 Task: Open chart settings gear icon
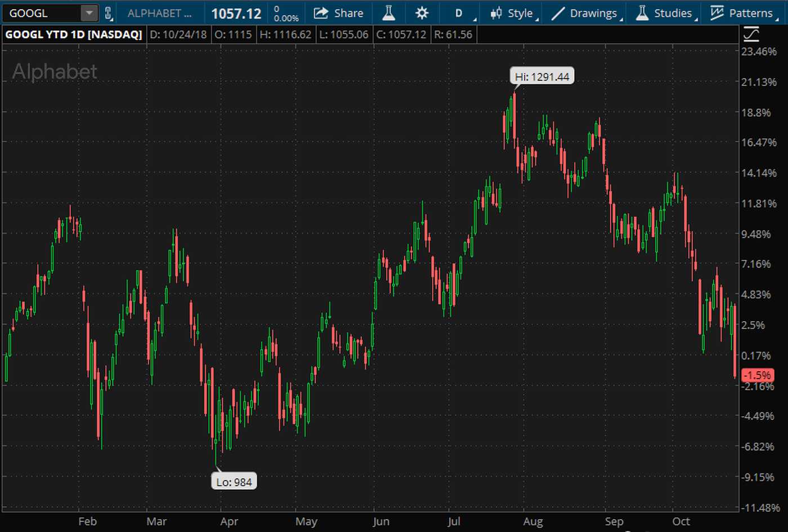[422, 13]
